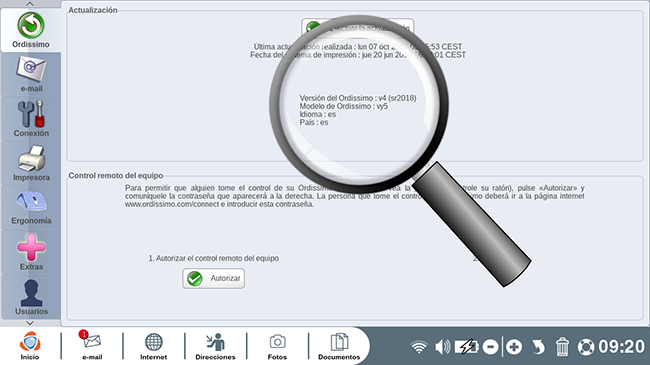Click the text 'Modelo de Ordissimo : vy5'
The width and height of the screenshot is (650, 365).
pos(344,106)
